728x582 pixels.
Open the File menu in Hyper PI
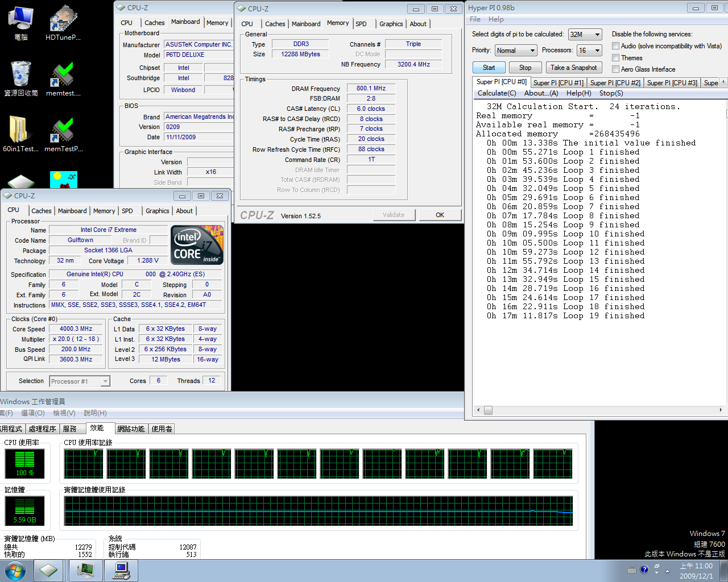[x=475, y=19]
